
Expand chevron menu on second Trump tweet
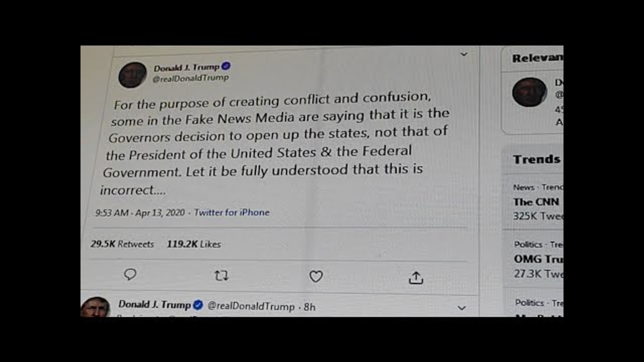(461, 308)
